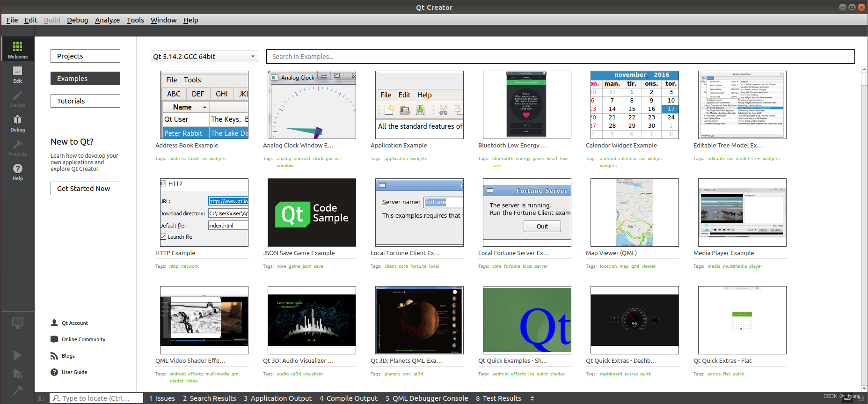Open the Welcome mode
Image resolution: width=868 pixels, height=404 pixels.
pos(17,49)
